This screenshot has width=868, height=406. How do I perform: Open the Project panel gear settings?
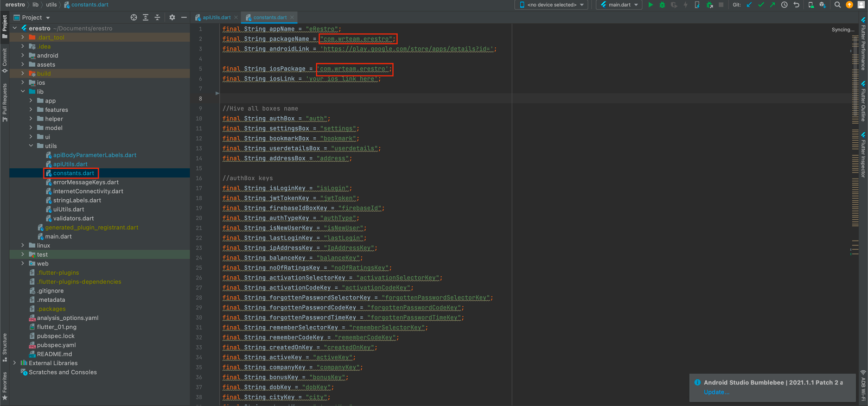[172, 17]
